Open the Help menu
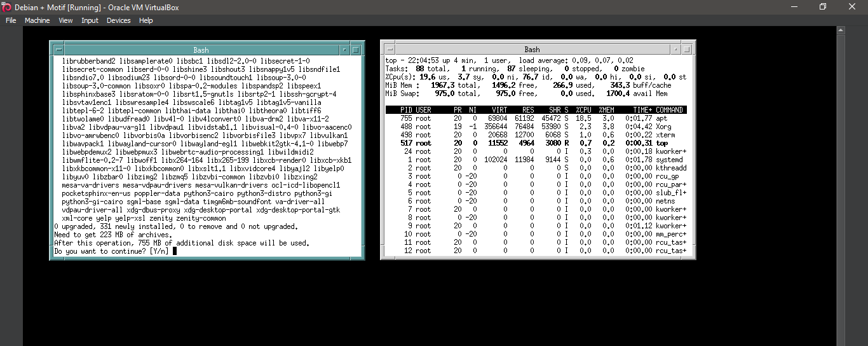Viewport: 868px width, 346px height. coord(146,20)
